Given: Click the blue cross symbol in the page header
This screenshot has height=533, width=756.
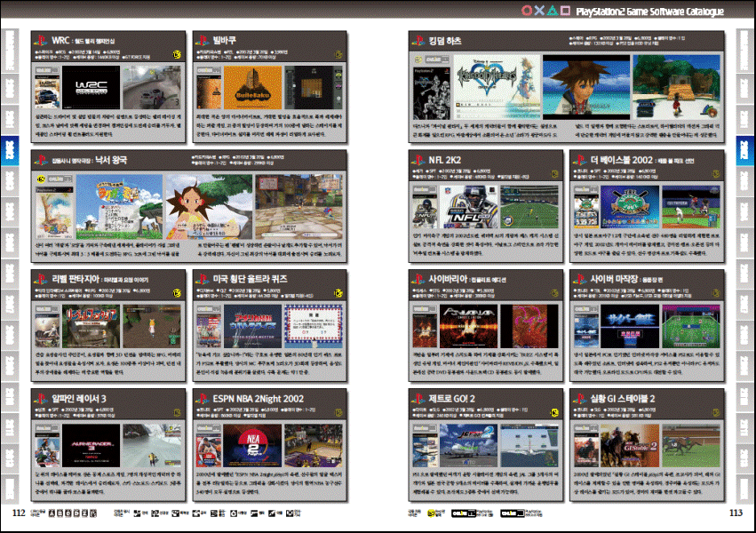Looking at the screenshot, I should [x=539, y=10].
